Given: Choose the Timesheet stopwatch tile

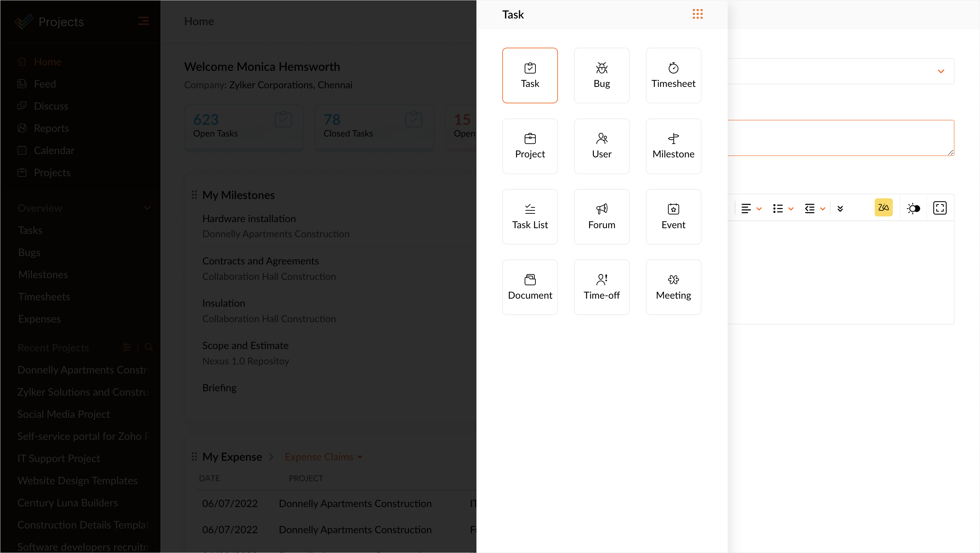Looking at the screenshot, I should click(x=673, y=75).
